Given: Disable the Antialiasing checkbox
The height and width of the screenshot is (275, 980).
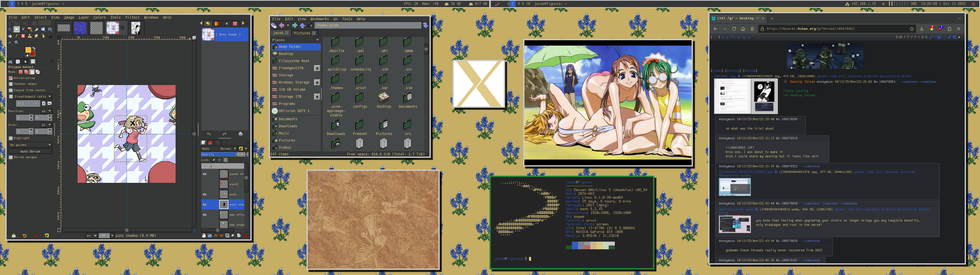Looking at the screenshot, I should coord(11,78).
